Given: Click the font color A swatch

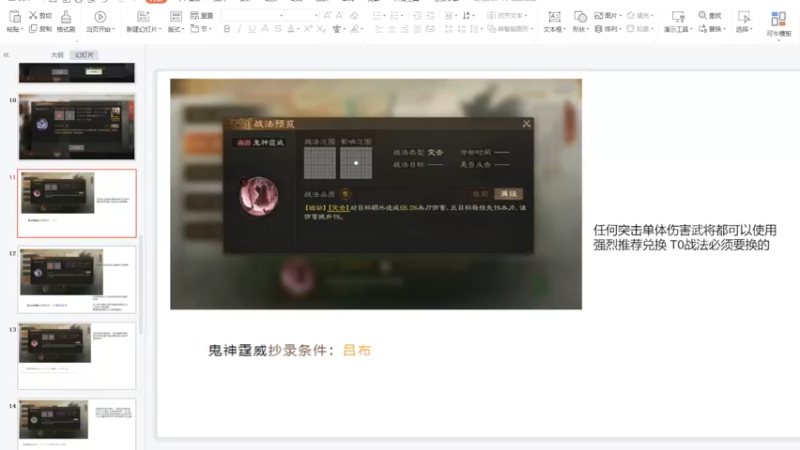Looking at the screenshot, I should (290, 29).
